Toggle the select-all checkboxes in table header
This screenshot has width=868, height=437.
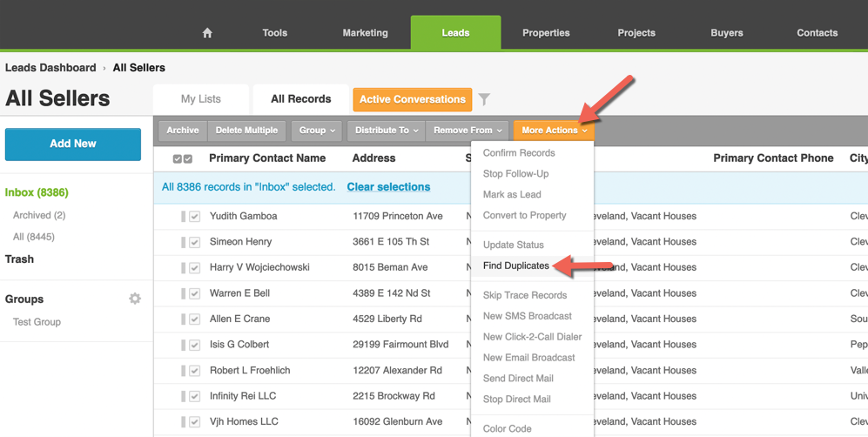(x=183, y=158)
